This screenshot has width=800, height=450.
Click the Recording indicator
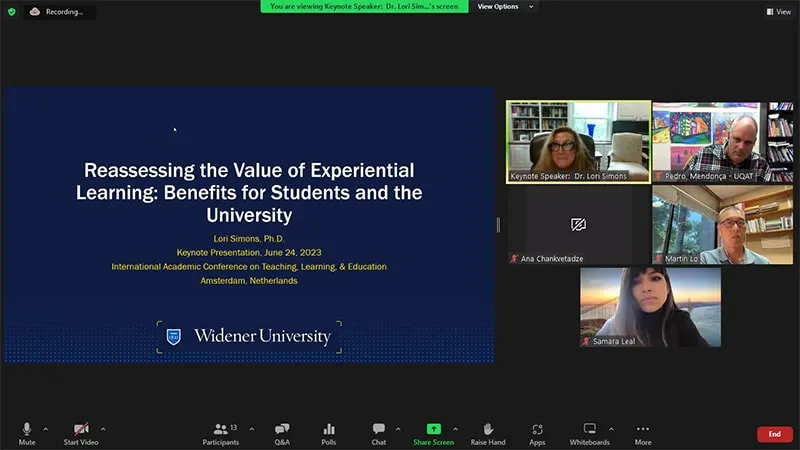click(60, 12)
